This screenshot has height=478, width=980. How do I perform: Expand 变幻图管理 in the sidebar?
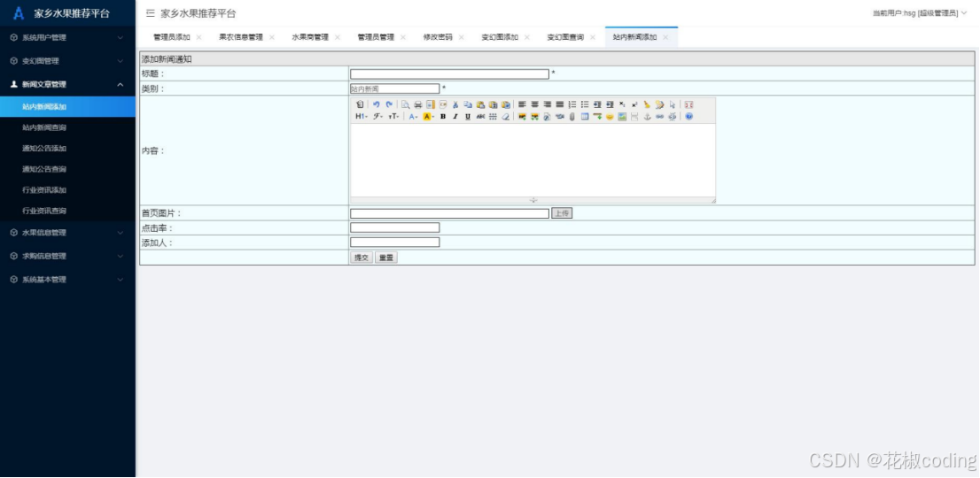click(67, 61)
